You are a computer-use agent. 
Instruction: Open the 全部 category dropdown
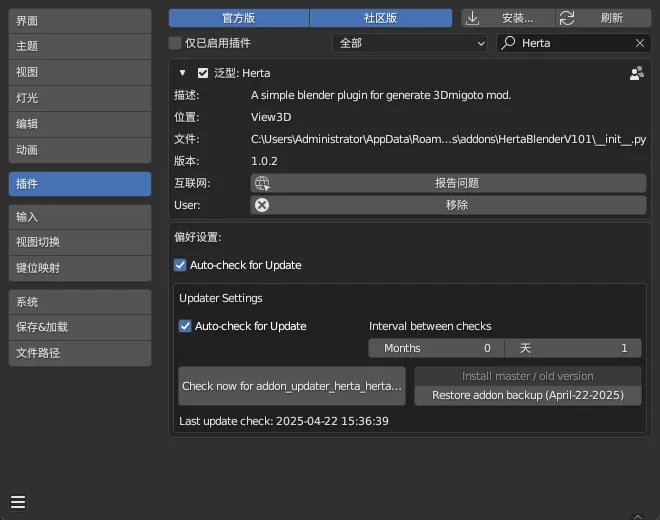(410, 43)
